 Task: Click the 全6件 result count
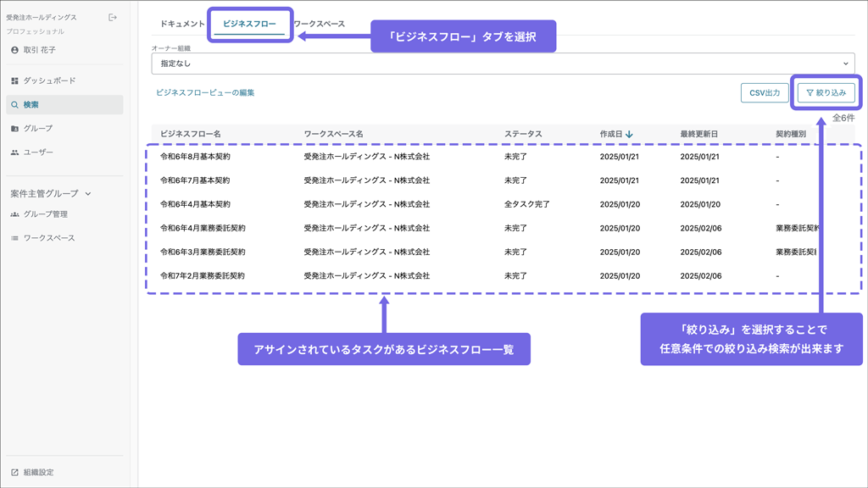click(843, 118)
